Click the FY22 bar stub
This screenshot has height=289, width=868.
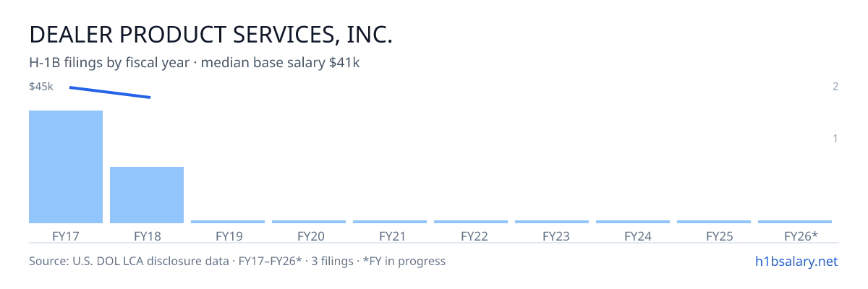point(471,222)
